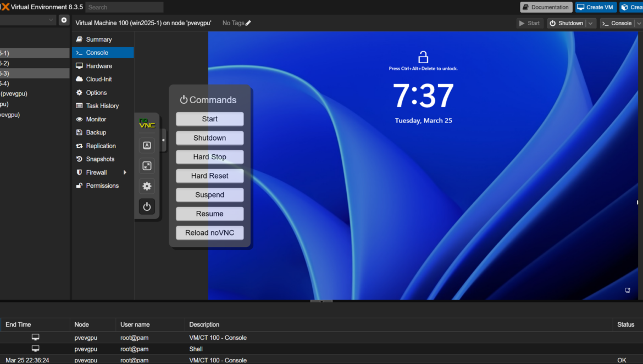Image resolution: width=643 pixels, height=364 pixels.
Task: Open the noVNC extra keys panel
Action: 147,145
